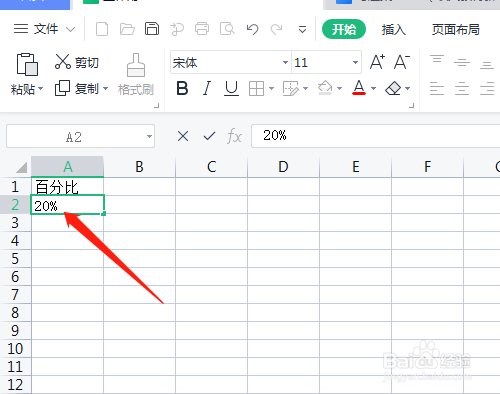Click the print icon

(x=202, y=29)
